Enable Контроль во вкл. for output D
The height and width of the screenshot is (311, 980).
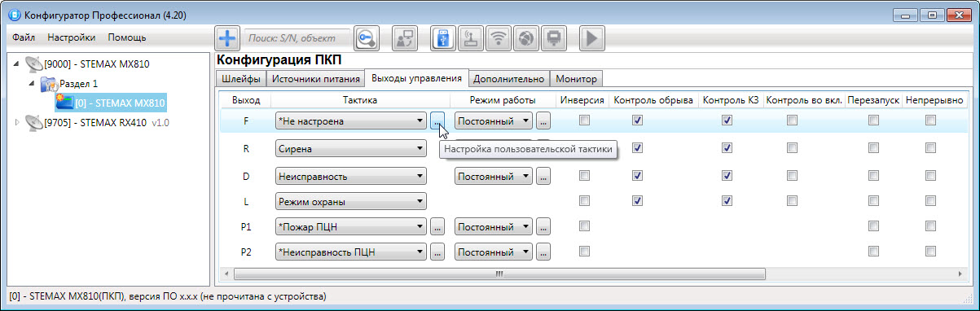792,175
